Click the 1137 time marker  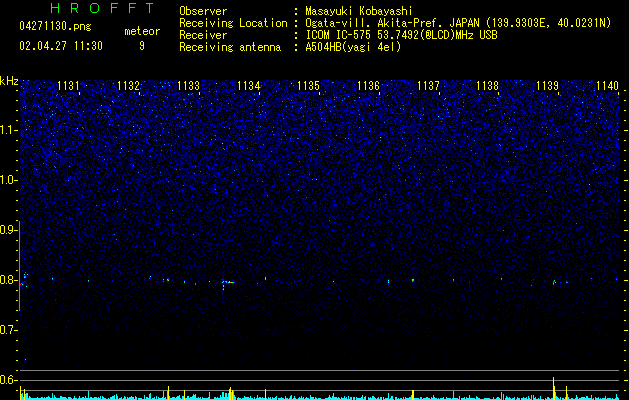428,86
